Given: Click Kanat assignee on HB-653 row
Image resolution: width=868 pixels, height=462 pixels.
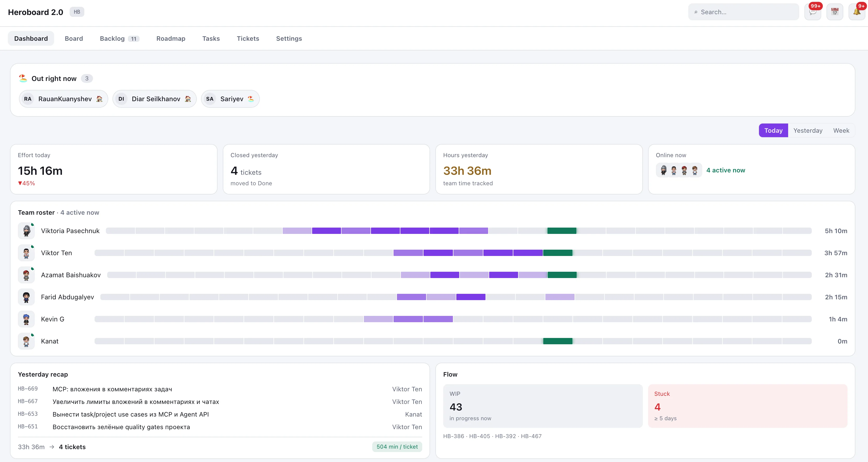Looking at the screenshot, I should point(414,414).
